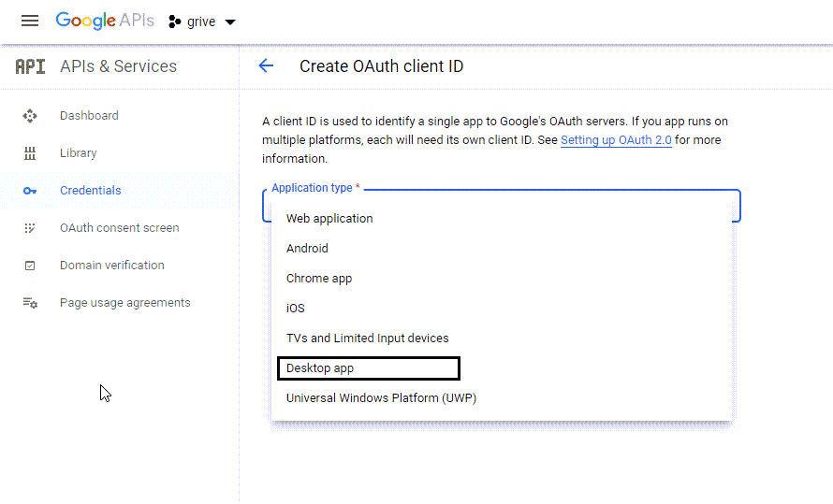Open the Setting up OAuth 2.0 link
This screenshot has height=504, width=833.
[616, 140]
